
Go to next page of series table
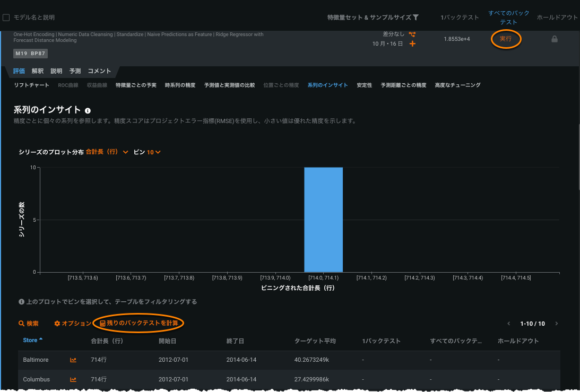pos(557,324)
